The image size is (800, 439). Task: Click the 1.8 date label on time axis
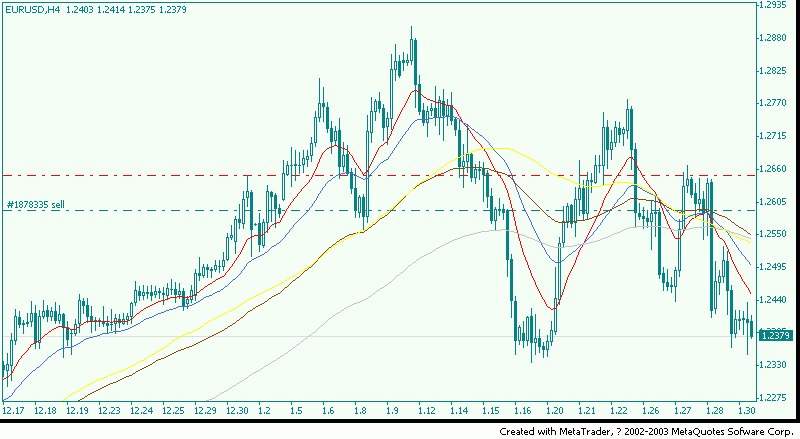pyautogui.click(x=361, y=410)
